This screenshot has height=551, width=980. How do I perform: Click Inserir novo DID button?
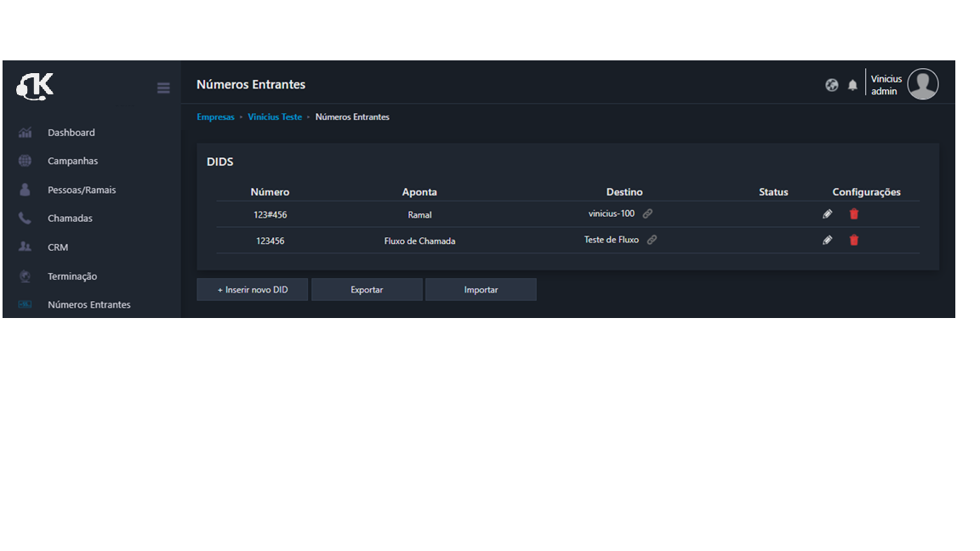point(253,290)
